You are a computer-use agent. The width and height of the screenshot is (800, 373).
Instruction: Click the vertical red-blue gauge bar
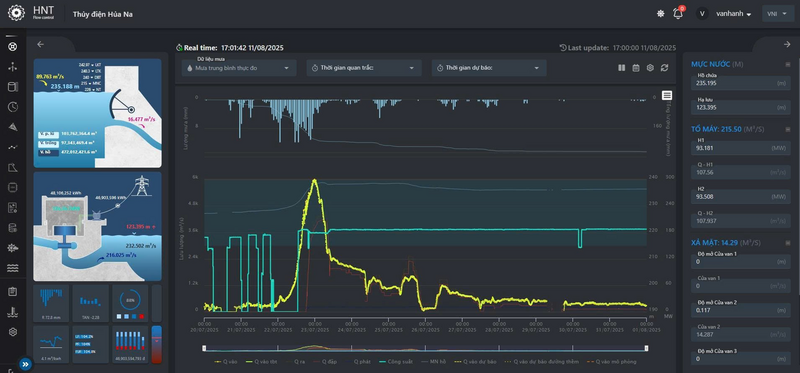(x=157, y=344)
